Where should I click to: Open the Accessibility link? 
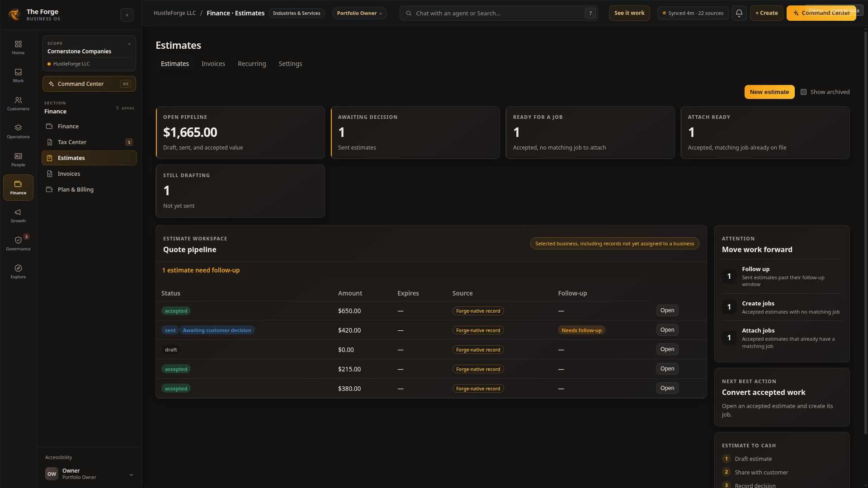click(58, 457)
